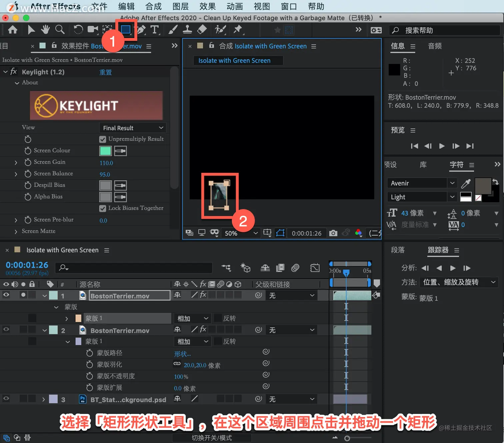Click Screen Colour swatch

[x=105, y=151]
